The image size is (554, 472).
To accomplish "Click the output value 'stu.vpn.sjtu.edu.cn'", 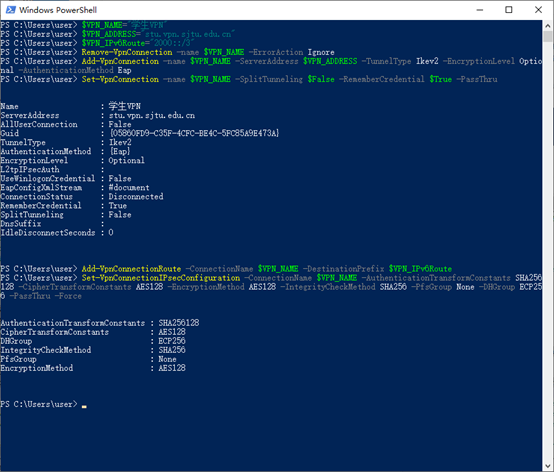I will (x=152, y=116).
